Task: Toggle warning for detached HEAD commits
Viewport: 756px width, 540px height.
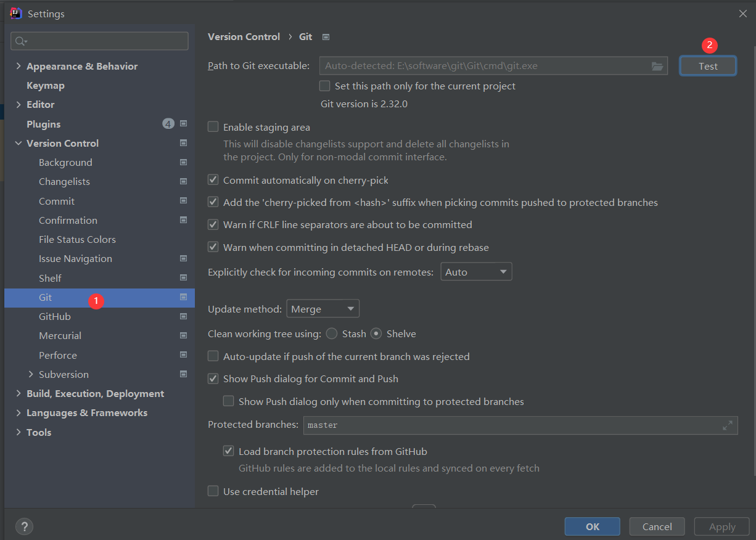Action: (x=213, y=247)
